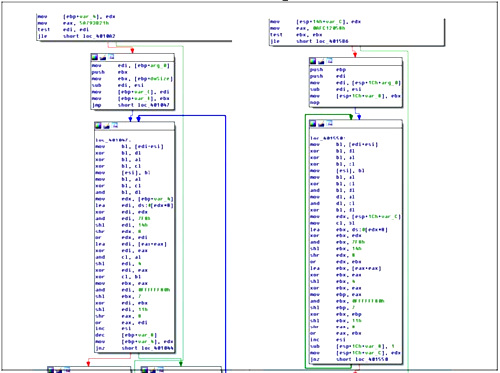Screen dimensions: 500x373
Task: Click the third title icon on the 'push ebx' node
Action: pyautogui.click(x=111, y=57)
